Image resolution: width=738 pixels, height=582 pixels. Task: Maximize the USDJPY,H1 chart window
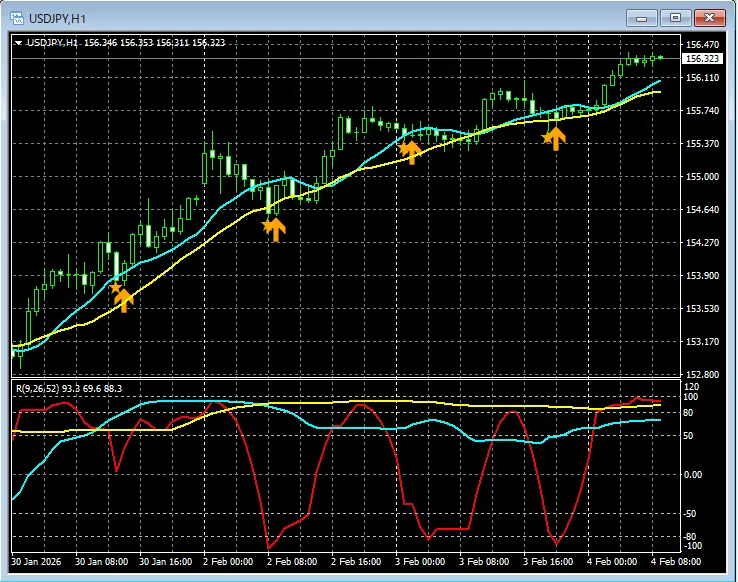tap(676, 17)
